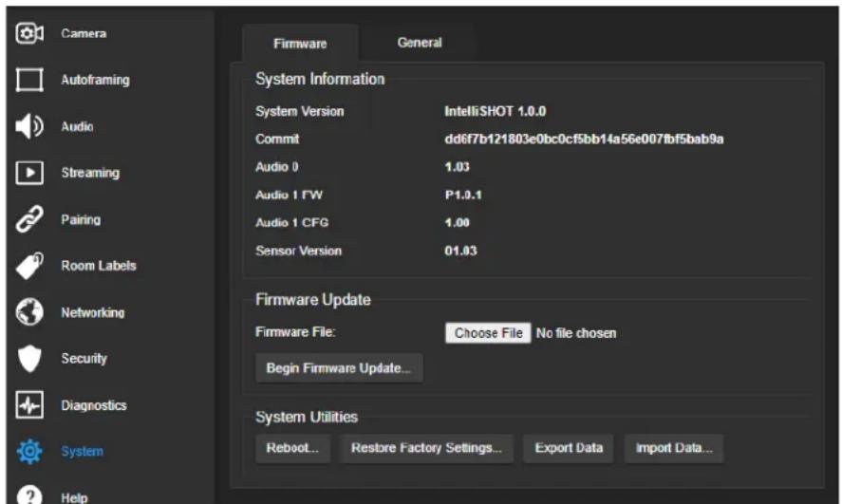This screenshot has width=842, height=504.
Task: Open the Help page label
Action: click(x=74, y=497)
